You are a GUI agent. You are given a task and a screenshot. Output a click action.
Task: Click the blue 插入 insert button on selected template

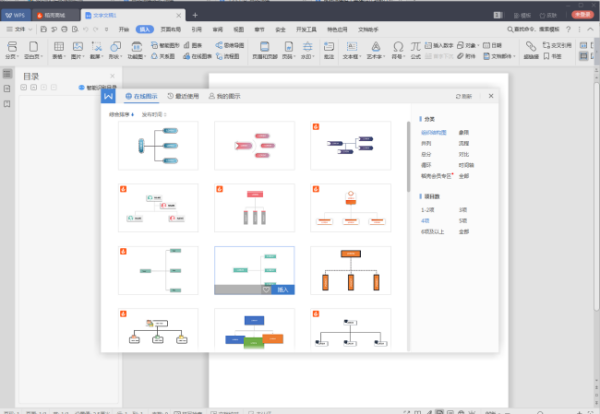(283, 290)
